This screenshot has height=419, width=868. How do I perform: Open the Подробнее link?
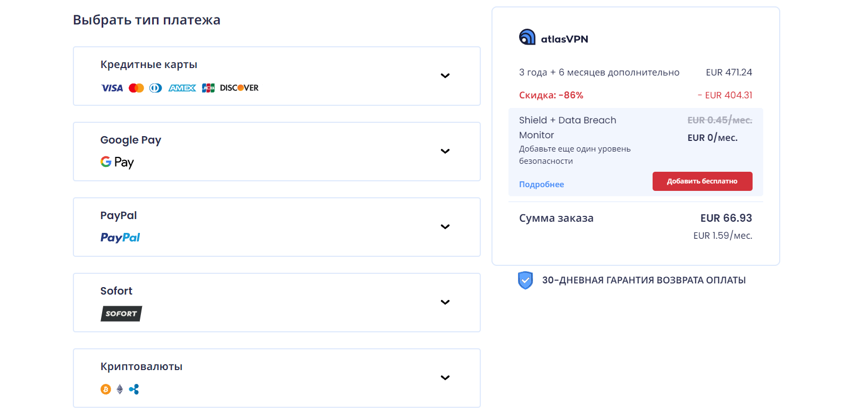541,185
